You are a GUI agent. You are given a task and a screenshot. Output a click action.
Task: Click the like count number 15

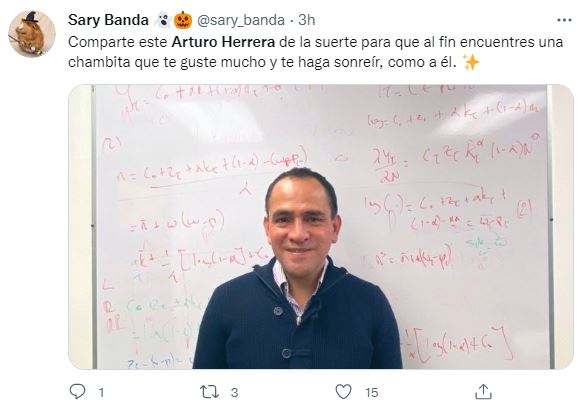point(372,393)
